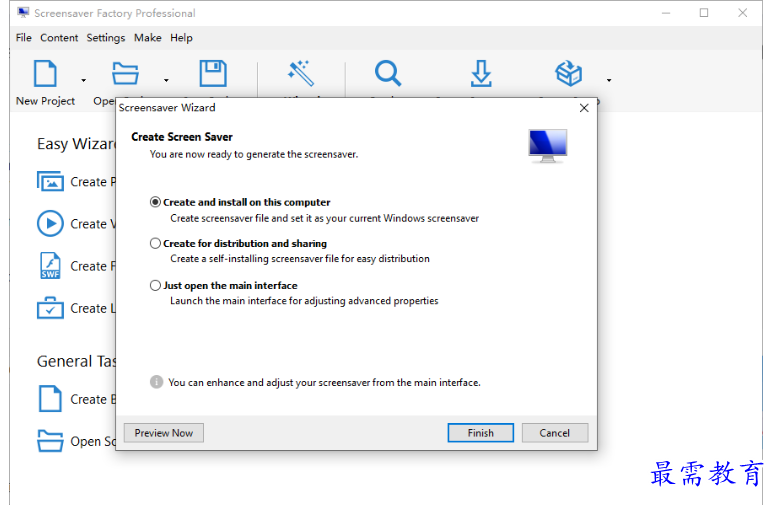This screenshot has height=505, width=772.
Task: Open the Make menu
Action: pyautogui.click(x=148, y=38)
